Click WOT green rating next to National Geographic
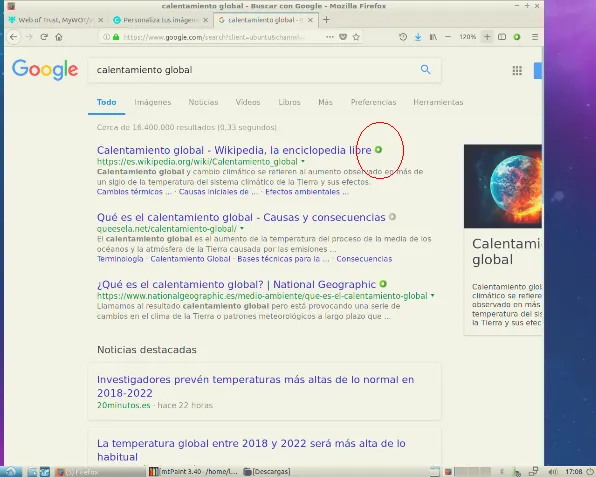The height and width of the screenshot is (477, 596). [383, 284]
